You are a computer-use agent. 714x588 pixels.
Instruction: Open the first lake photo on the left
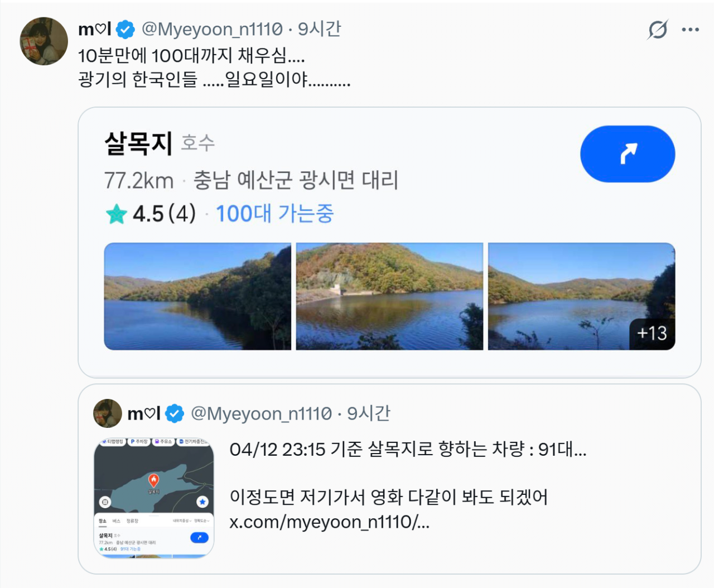(197, 296)
